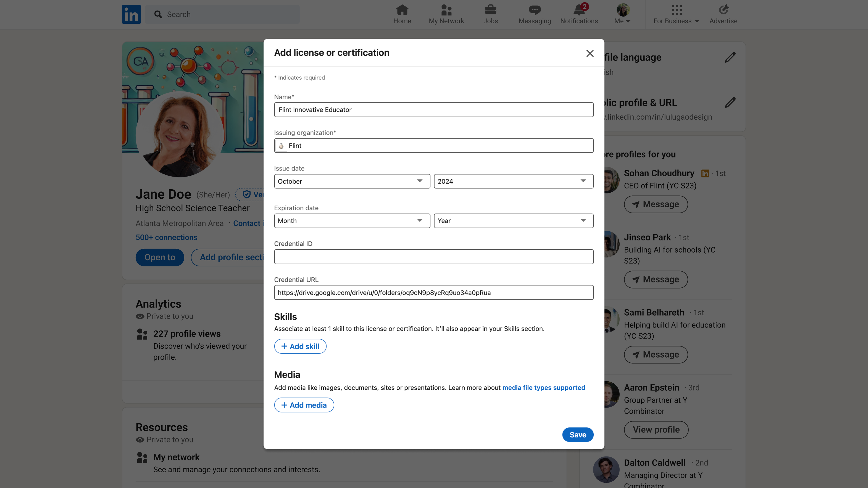This screenshot has height=488, width=868.
Task: Open My network resource link
Action: coord(176,457)
